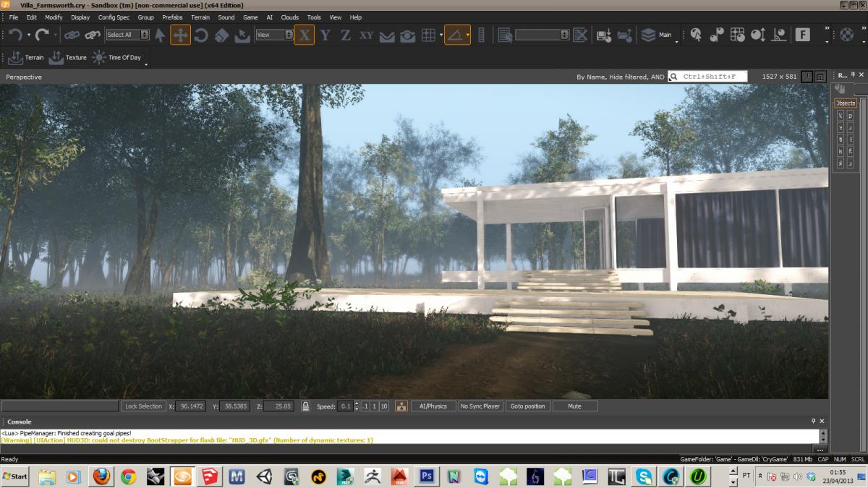Click the Goto position button

tap(528, 406)
